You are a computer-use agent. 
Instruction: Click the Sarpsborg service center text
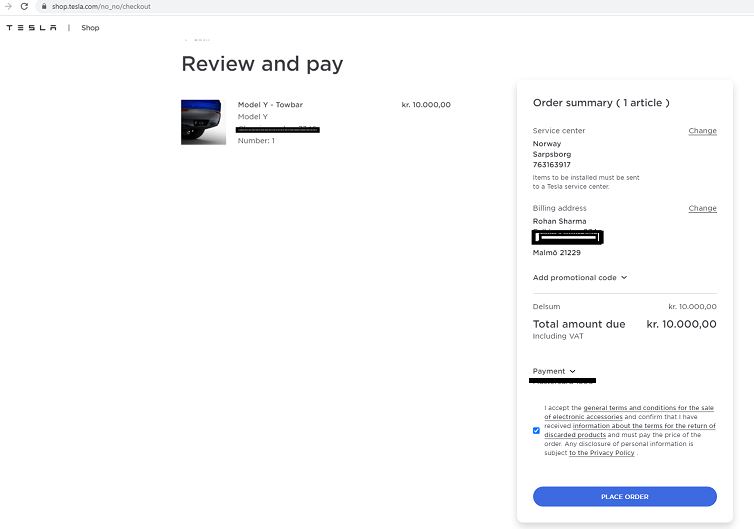(x=552, y=154)
